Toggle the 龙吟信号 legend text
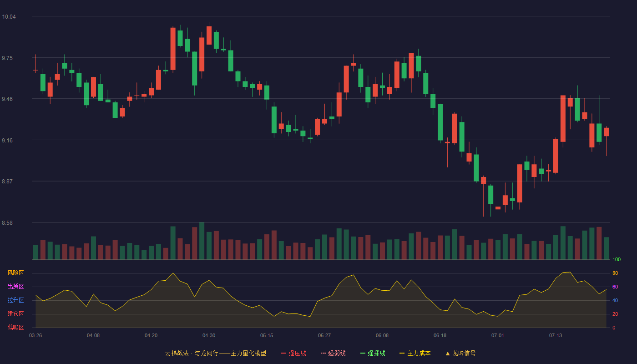 464,353
